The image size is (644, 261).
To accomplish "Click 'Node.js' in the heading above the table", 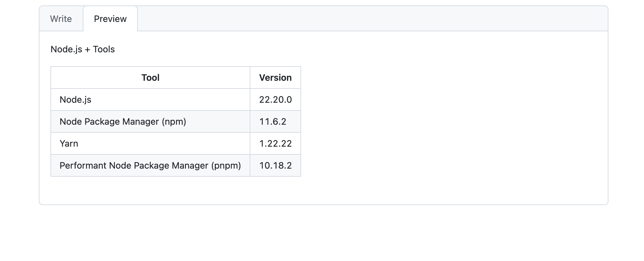I will tap(66, 49).
